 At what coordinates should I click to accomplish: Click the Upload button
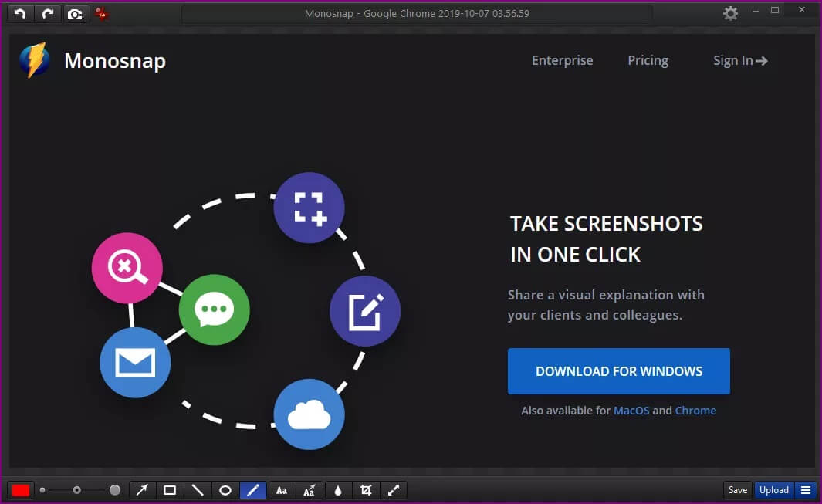pos(773,490)
